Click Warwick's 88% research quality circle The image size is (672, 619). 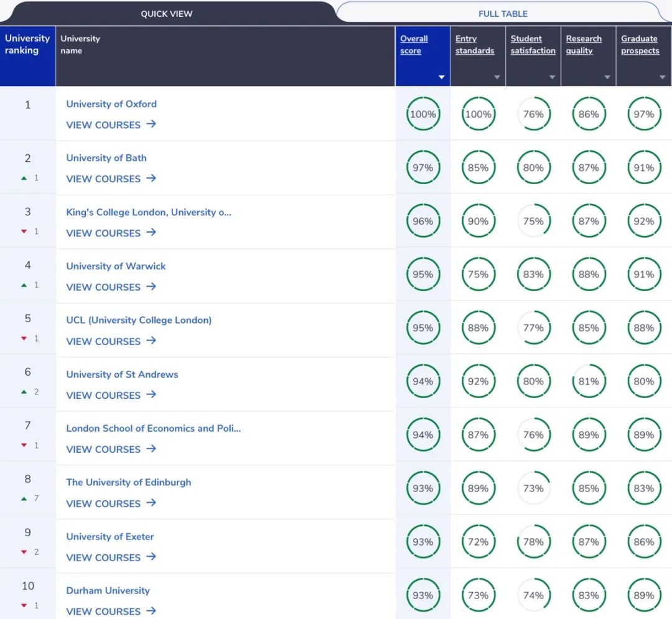coord(589,274)
